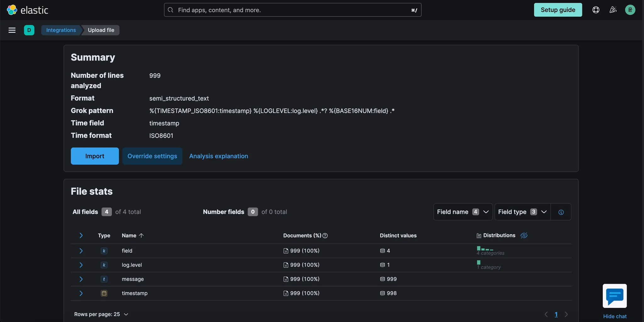644x322 pixels.
Task: Open the Rows per page menu
Action: point(101,314)
